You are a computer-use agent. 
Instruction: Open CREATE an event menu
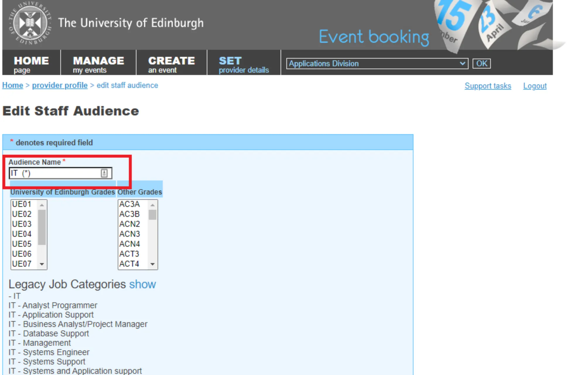(x=171, y=64)
